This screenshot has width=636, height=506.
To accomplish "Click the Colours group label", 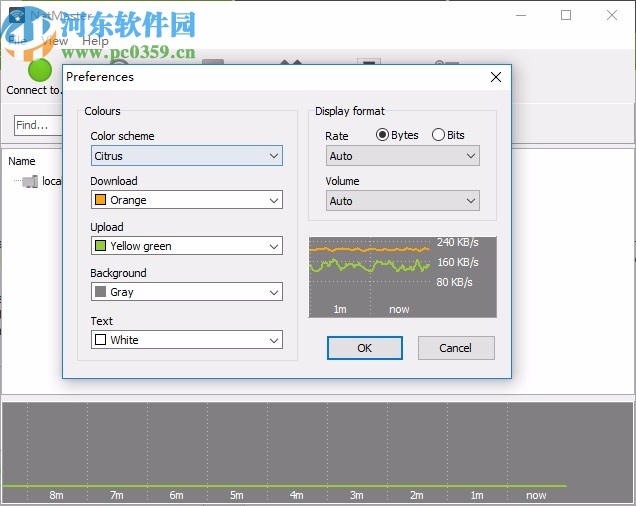I will [102, 111].
